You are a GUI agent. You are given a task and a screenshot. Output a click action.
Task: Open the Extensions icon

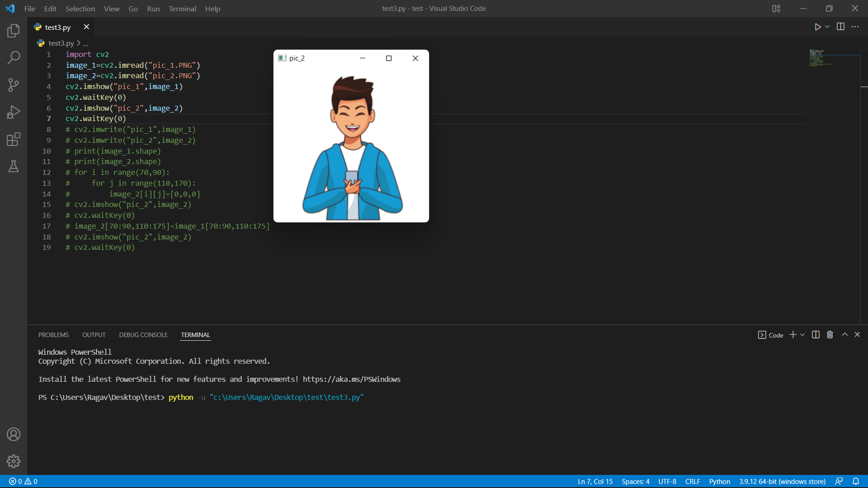tap(14, 139)
